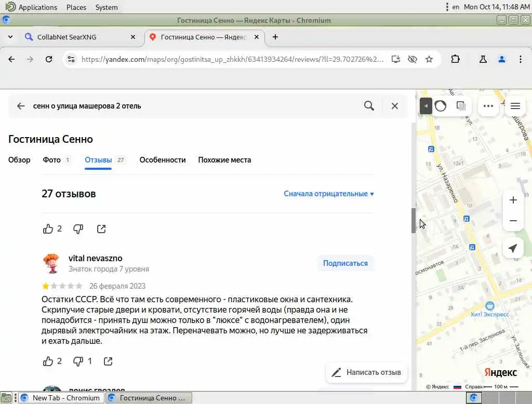Click the reviews panel scrollbar thumb

(x=413, y=221)
